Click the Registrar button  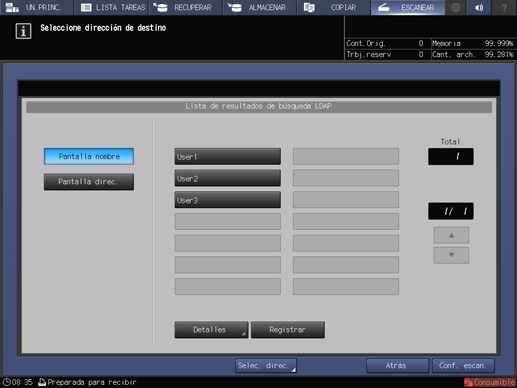[288, 330]
